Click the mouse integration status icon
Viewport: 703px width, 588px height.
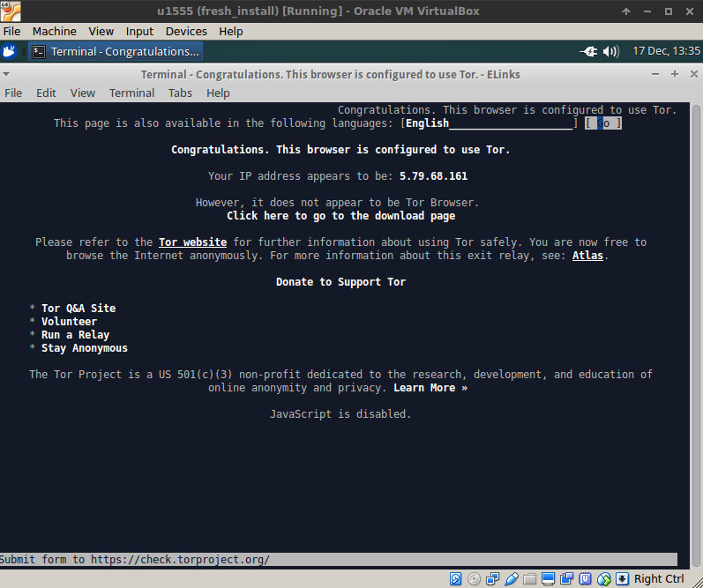click(603, 578)
